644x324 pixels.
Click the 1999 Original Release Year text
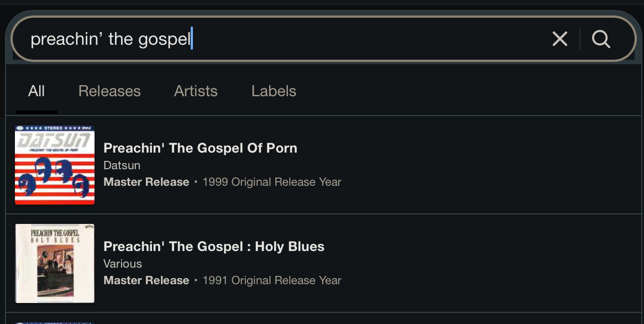coord(272,182)
